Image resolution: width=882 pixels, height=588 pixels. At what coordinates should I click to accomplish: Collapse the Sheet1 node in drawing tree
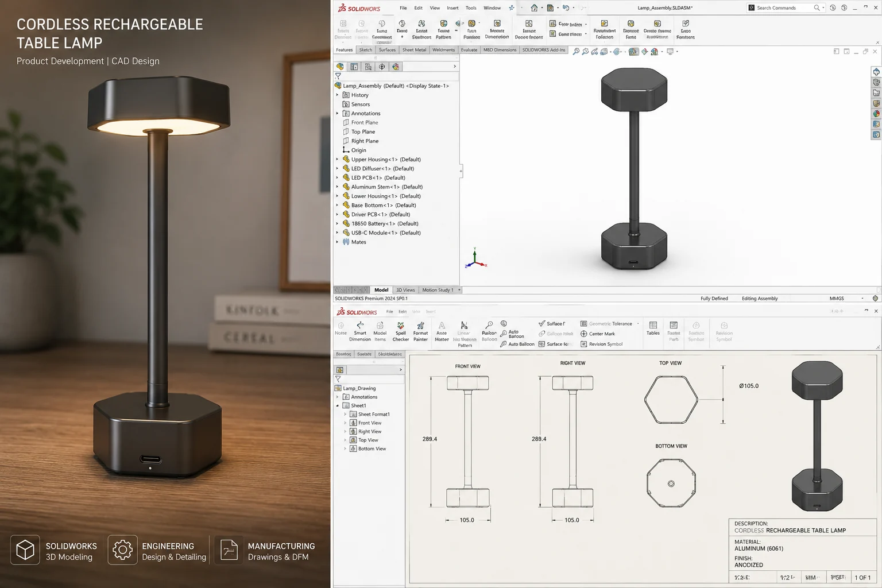point(337,405)
